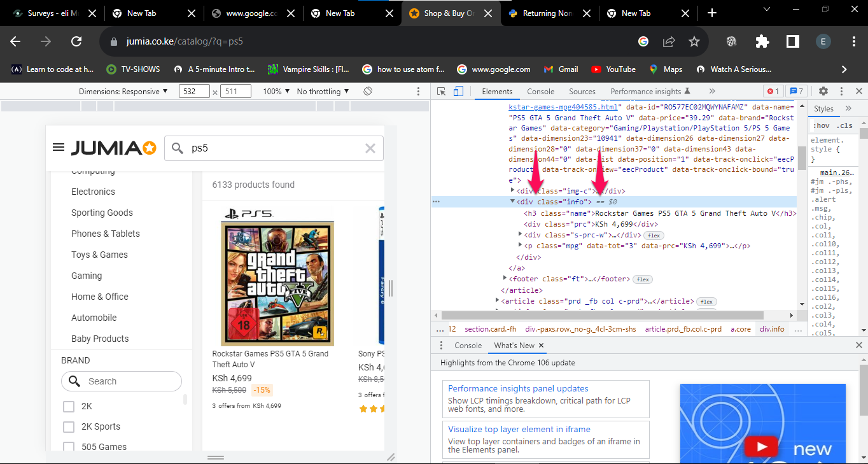868x464 pixels.
Task: Show more Styles pane tabs chevron
Action: (849, 108)
